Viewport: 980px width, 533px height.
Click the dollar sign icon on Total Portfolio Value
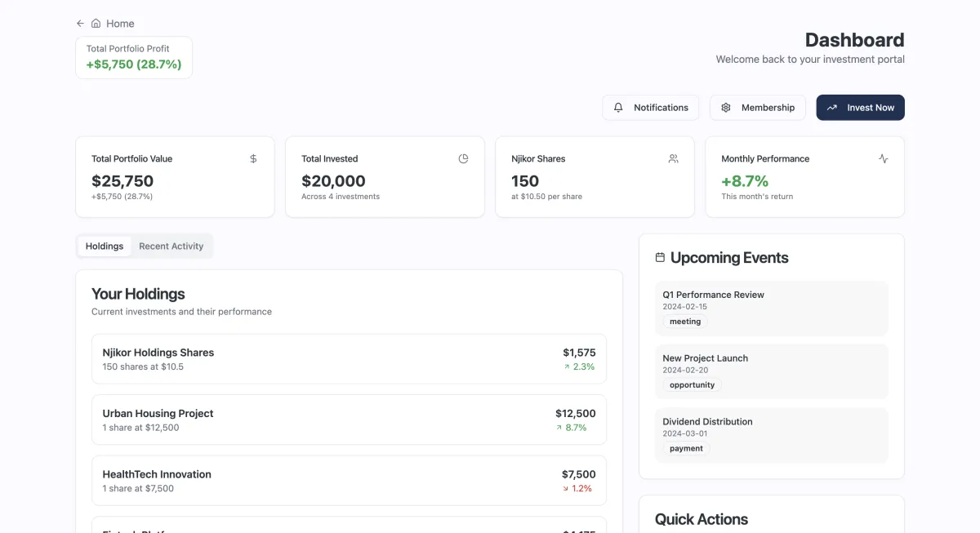coord(253,158)
